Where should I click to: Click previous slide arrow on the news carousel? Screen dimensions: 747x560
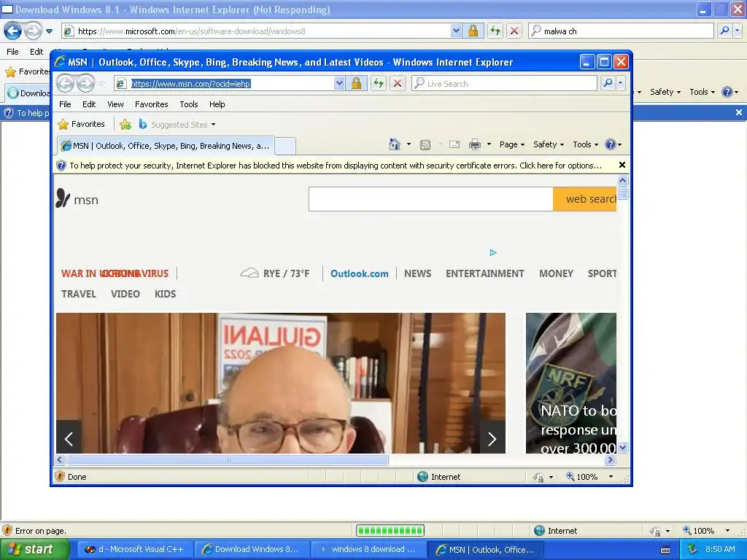(x=69, y=438)
